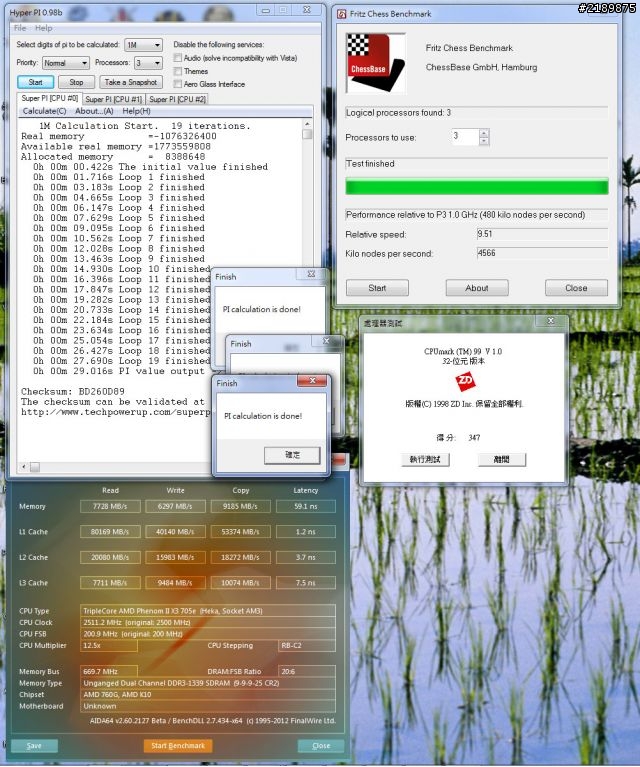Open the File menu in Hyper PI
Viewport: 640px width, 767px height.
click(20, 28)
